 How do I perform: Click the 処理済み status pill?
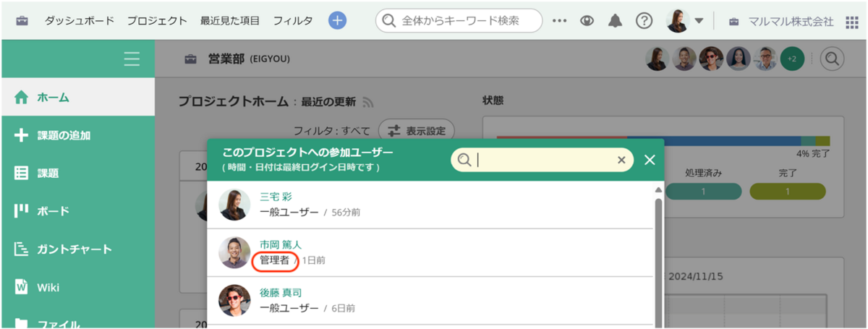(x=704, y=191)
